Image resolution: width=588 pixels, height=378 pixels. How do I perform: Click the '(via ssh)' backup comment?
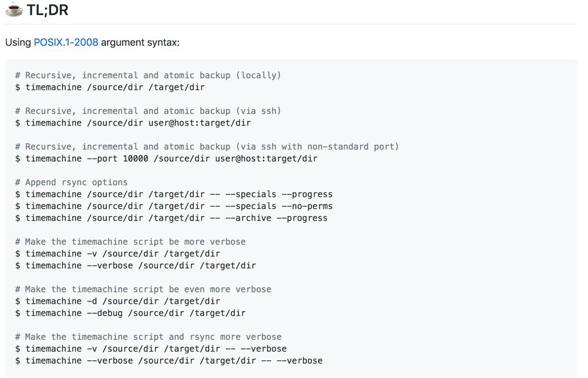(x=148, y=111)
